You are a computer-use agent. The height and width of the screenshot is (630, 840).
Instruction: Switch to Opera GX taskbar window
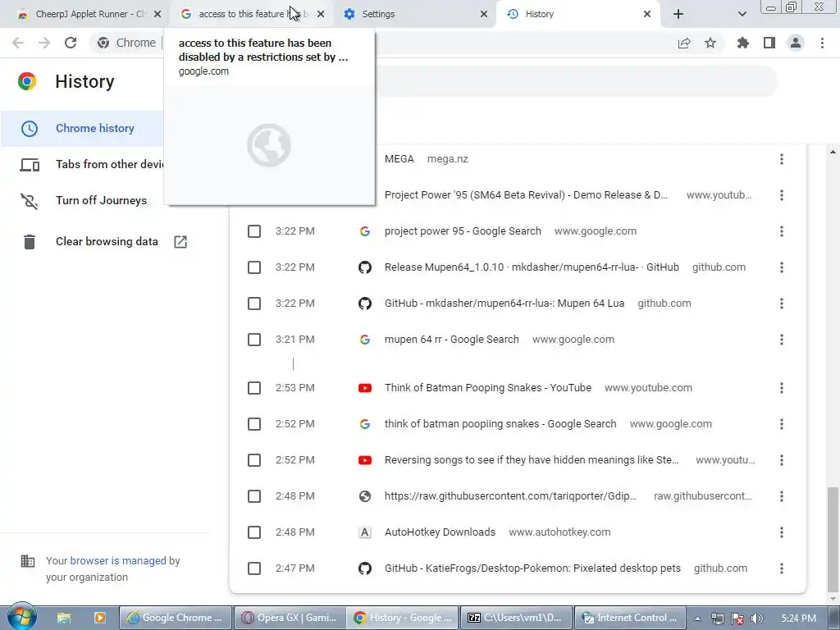(290, 618)
